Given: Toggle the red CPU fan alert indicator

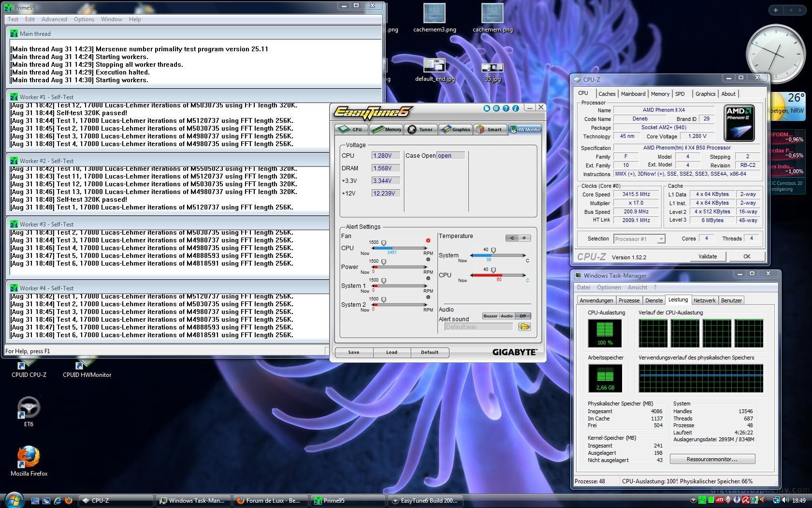Looking at the screenshot, I should pyautogui.click(x=428, y=240).
